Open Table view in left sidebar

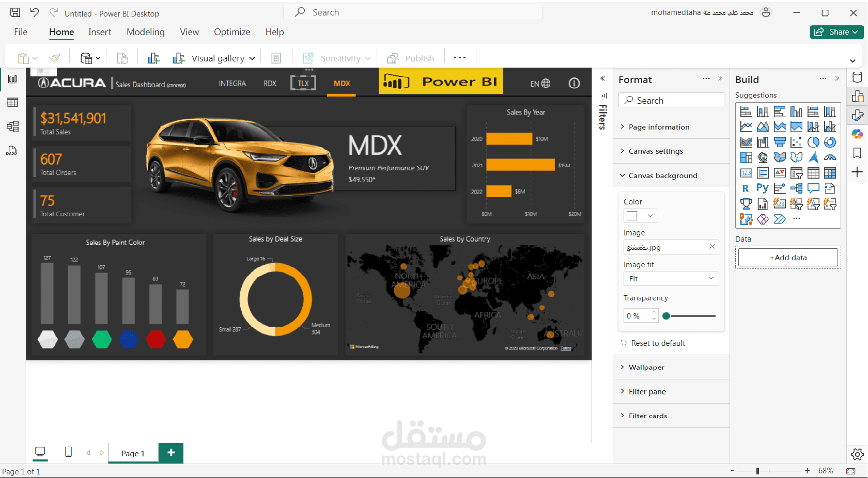[12, 102]
